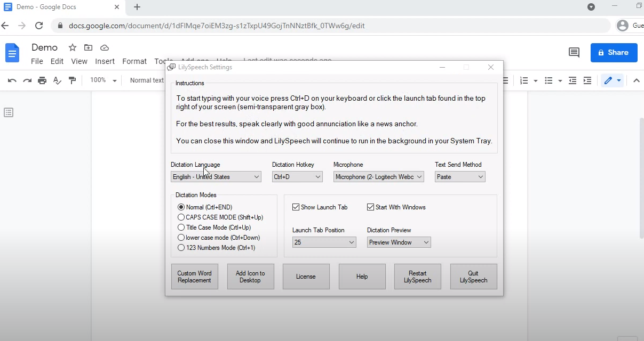Select Title Case Mode radio button
Image resolution: width=644 pixels, height=341 pixels.
(x=181, y=228)
